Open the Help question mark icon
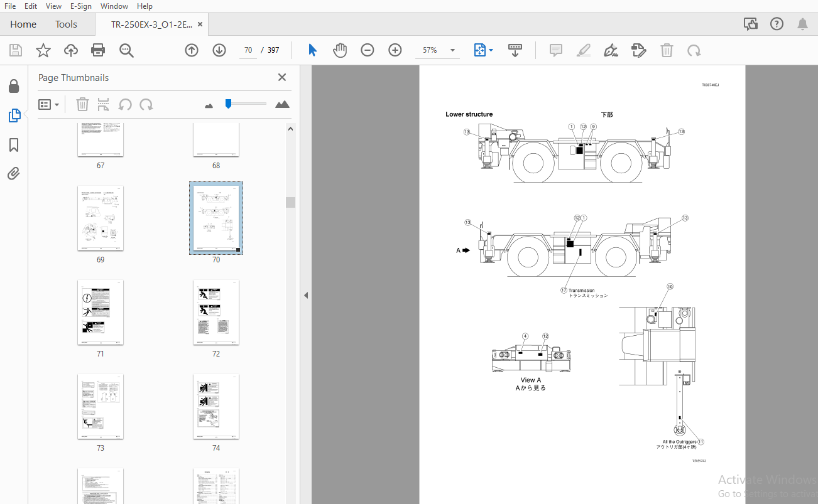Viewport: 818px width, 504px height. point(777,24)
